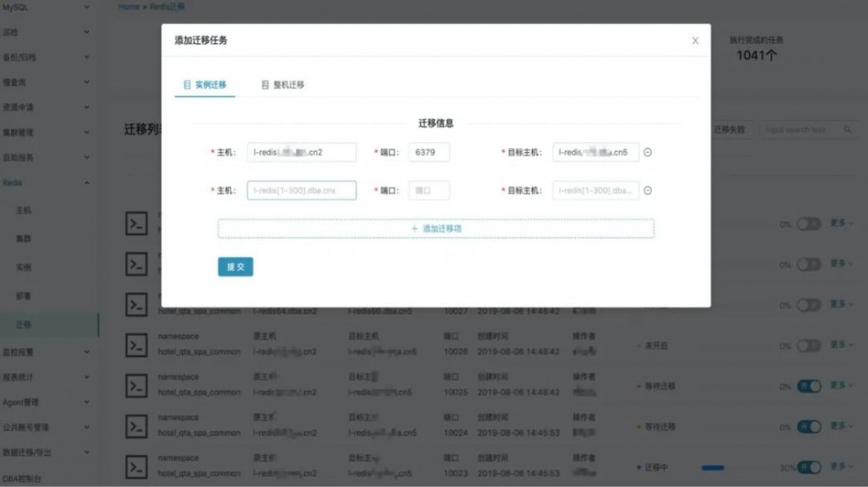This screenshot has height=487, width=868.
Task: Switch to the 实例迁移 tab
Action: pos(205,85)
